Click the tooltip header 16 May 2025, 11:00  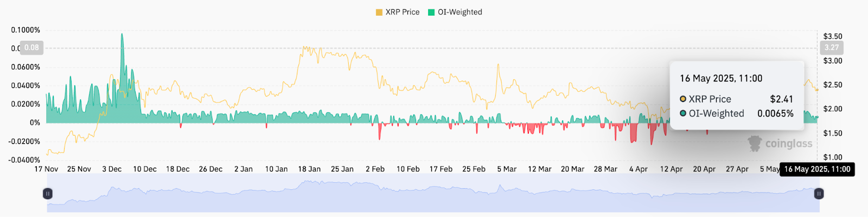tap(721, 79)
